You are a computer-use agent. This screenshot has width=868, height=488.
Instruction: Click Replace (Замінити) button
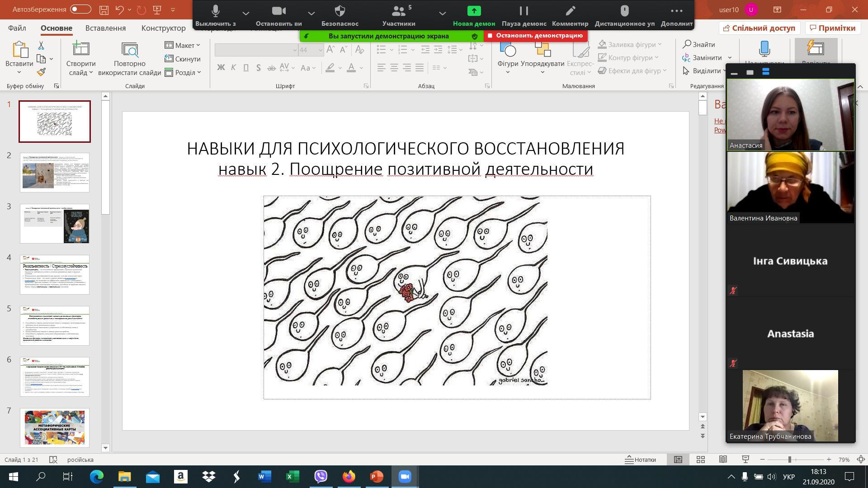[x=702, y=57]
